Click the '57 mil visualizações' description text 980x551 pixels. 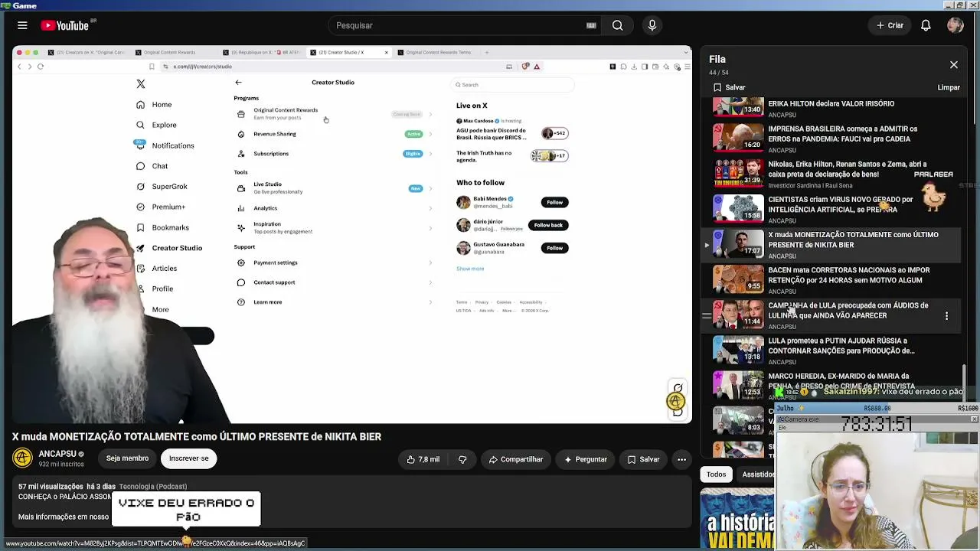coord(51,487)
